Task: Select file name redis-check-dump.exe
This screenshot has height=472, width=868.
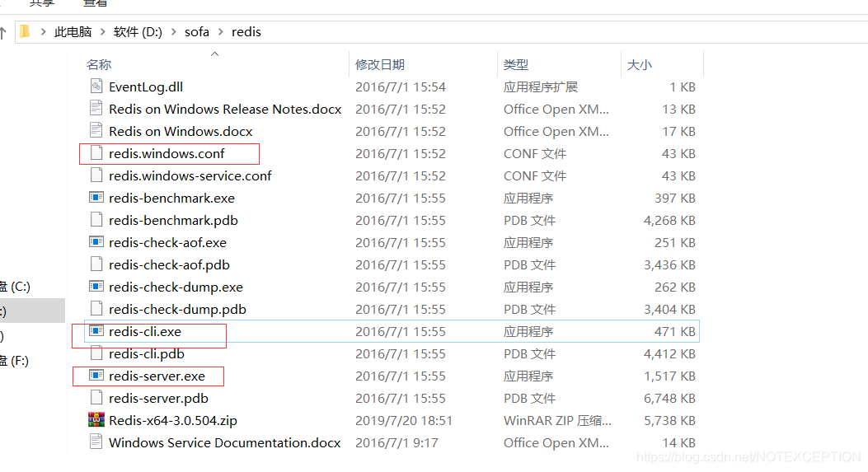Action: point(176,287)
